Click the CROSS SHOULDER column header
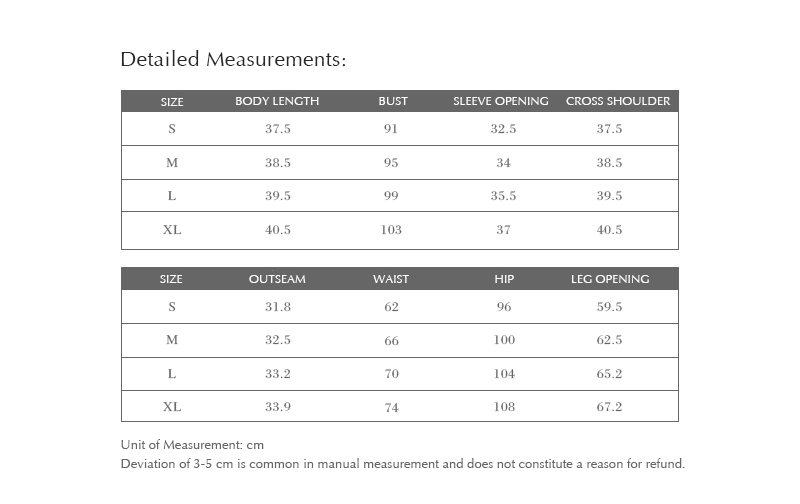This screenshot has height=504, width=800. point(618,101)
